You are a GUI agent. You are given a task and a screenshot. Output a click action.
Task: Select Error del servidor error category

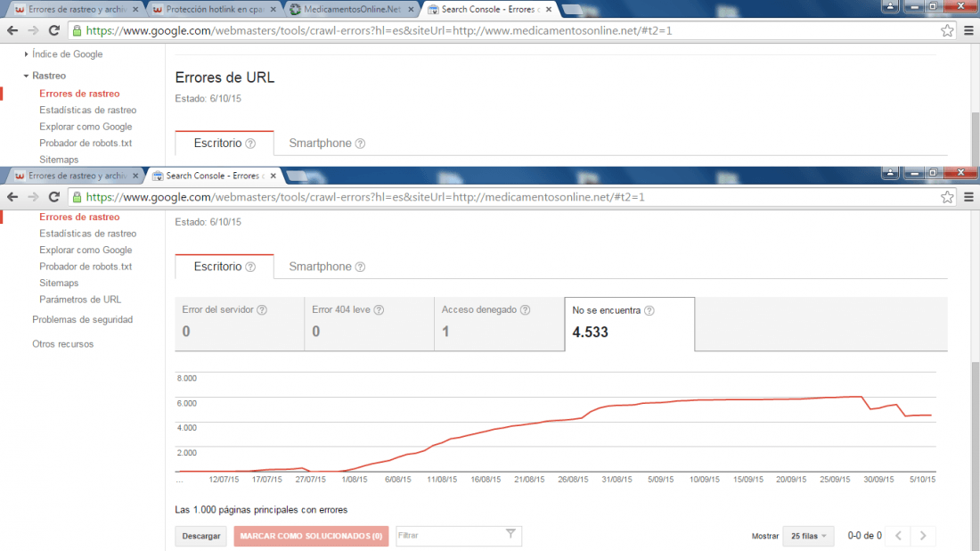(240, 324)
